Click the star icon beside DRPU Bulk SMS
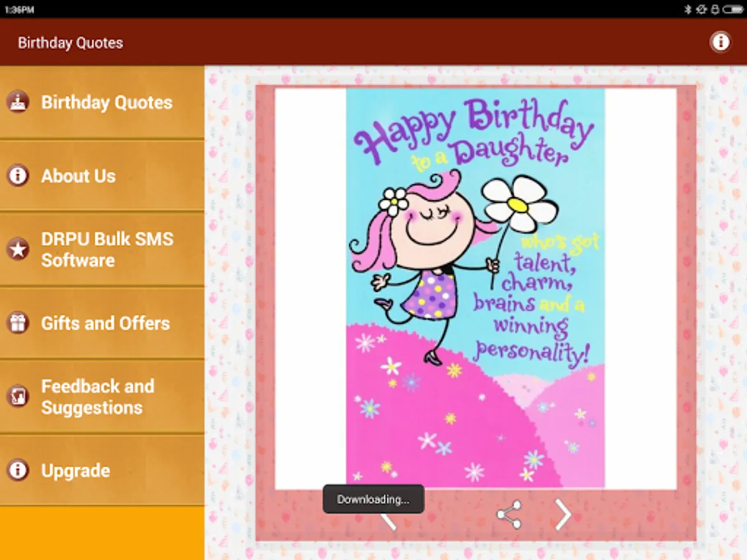The width and height of the screenshot is (747, 560). [x=18, y=250]
